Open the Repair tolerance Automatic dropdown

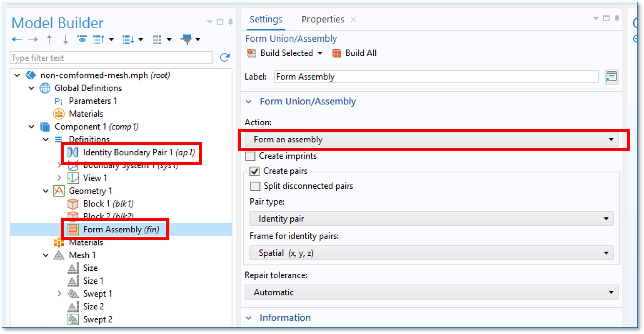pyautogui.click(x=431, y=292)
